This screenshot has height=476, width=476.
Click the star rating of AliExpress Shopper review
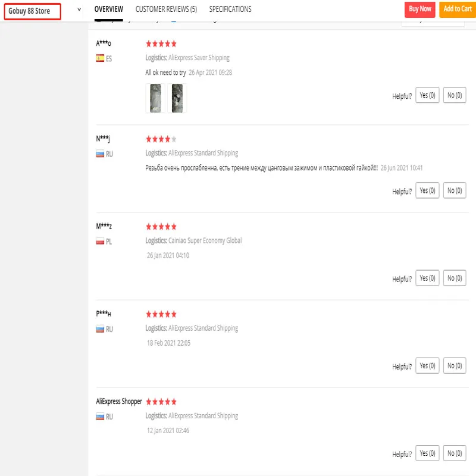[x=161, y=402]
